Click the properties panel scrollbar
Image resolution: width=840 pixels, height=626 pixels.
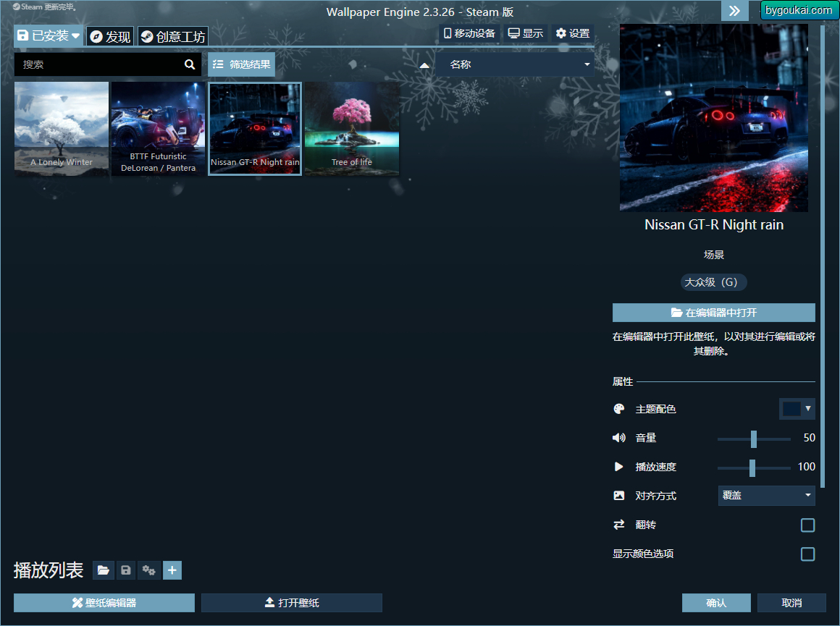[823, 257]
